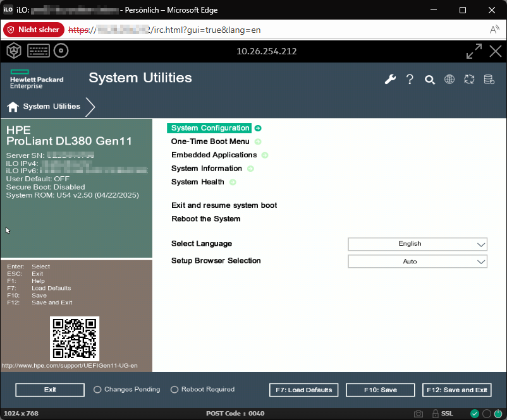Click the QR code image
The image size is (507, 420).
[75, 339]
